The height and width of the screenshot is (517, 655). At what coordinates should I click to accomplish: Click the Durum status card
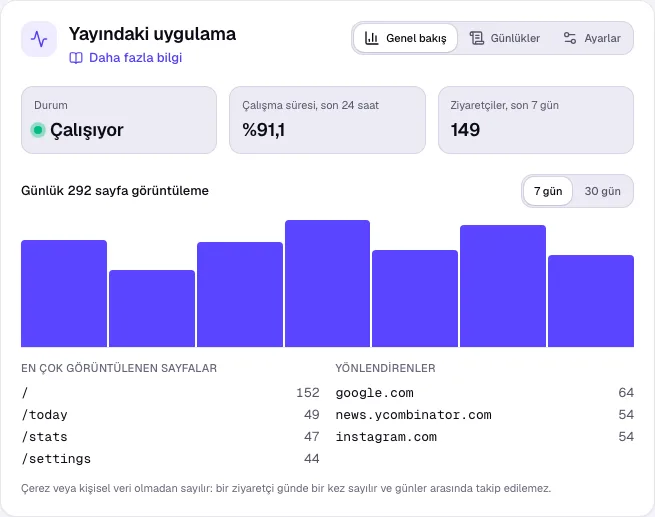pyautogui.click(x=119, y=120)
